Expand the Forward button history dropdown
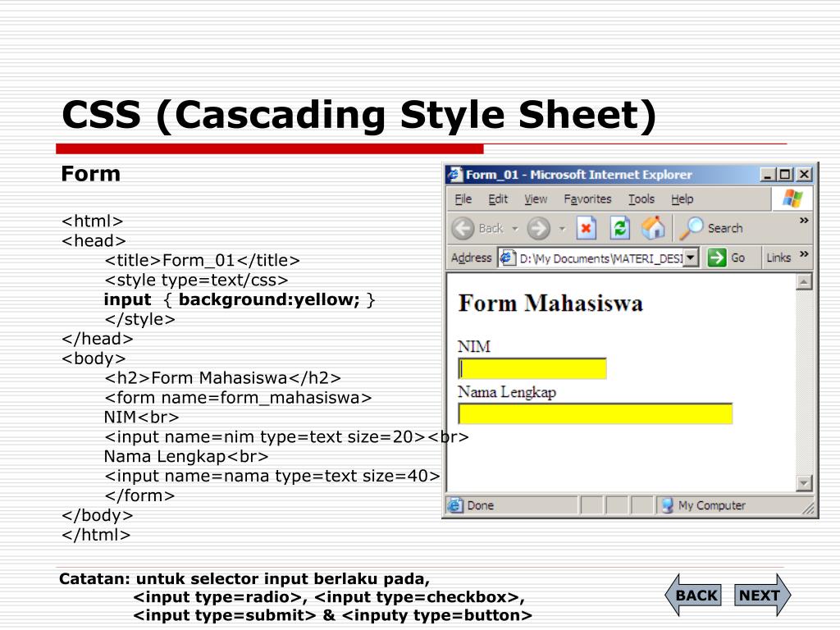The width and height of the screenshot is (840, 630). click(x=561, y=227)
